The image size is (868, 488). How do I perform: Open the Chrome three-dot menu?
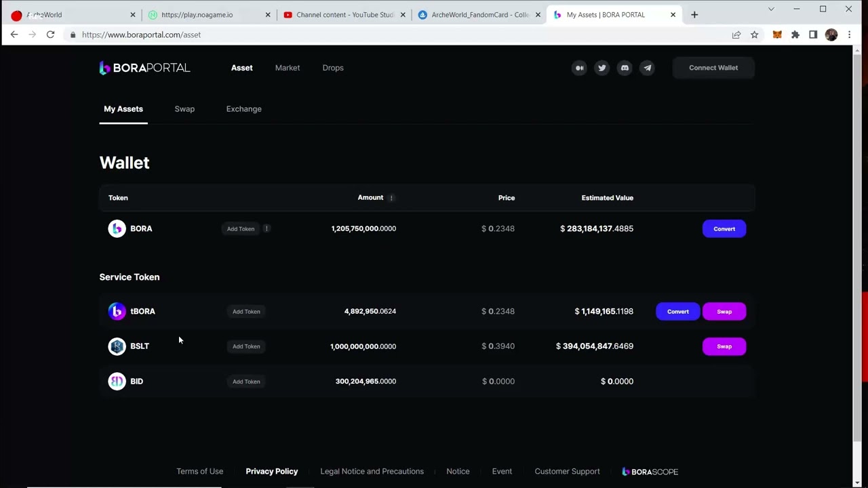[849, 35]
